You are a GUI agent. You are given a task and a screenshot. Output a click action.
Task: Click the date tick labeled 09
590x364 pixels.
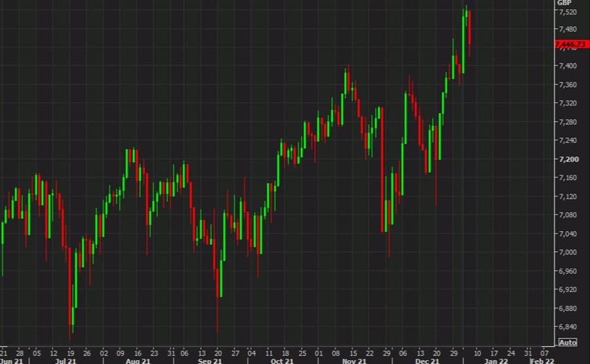click(121, 353)
